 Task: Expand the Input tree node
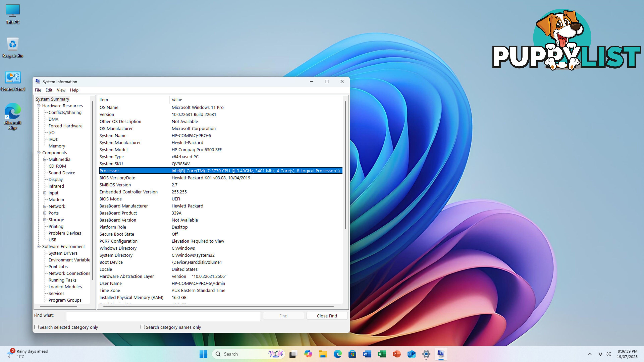(x=45, y=193)
